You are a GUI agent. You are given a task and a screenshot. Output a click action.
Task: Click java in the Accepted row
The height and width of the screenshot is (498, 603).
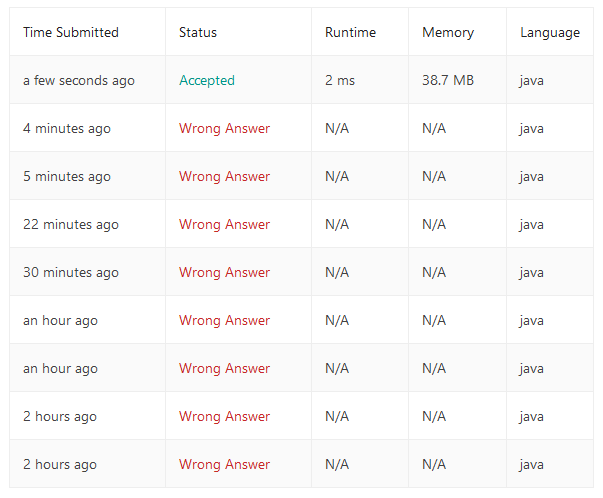531,81
